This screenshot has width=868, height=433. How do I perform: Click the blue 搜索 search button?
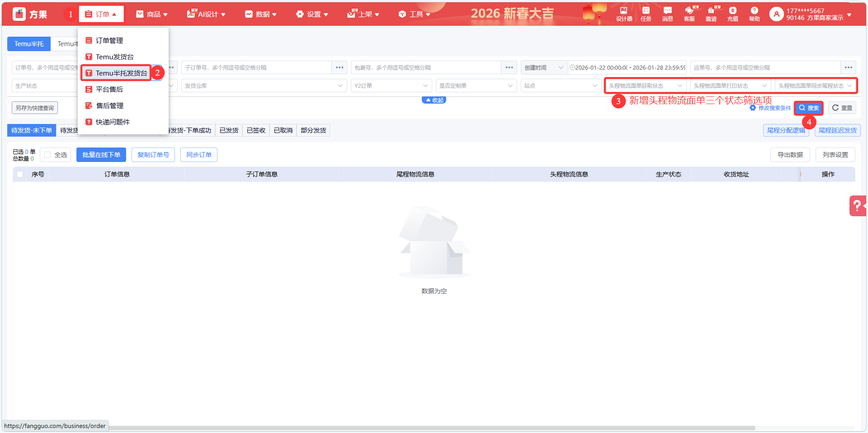[809, 108]
